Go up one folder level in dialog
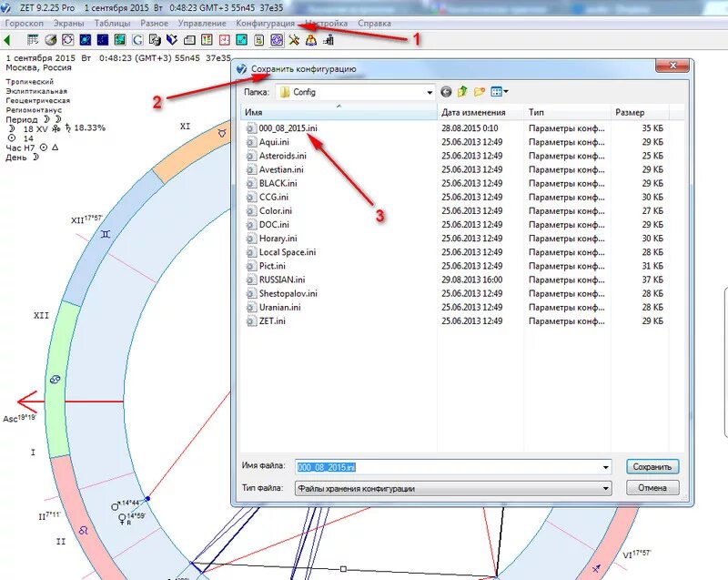The width and height of the screenshot is (728, 580). (462, 92)
